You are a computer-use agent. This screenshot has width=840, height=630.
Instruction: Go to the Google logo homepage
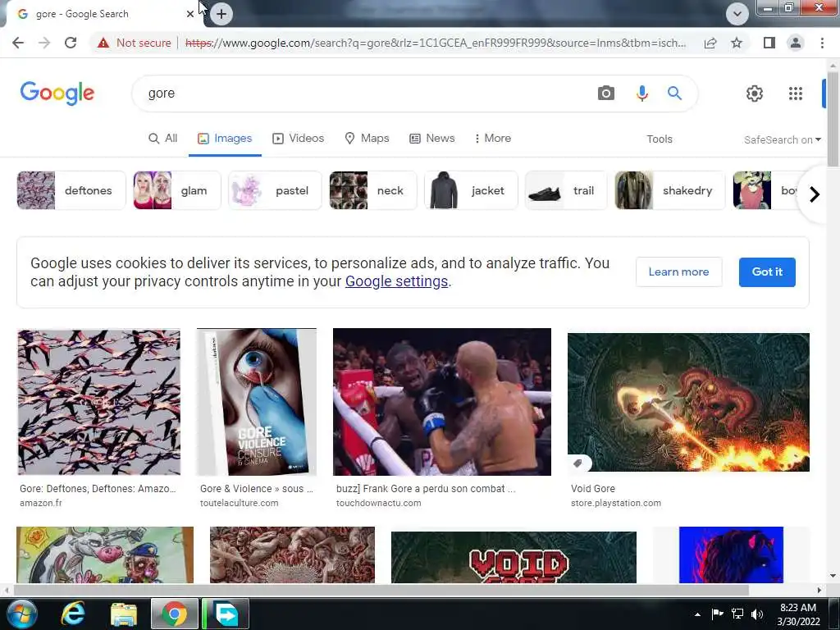tap(57, 94)
